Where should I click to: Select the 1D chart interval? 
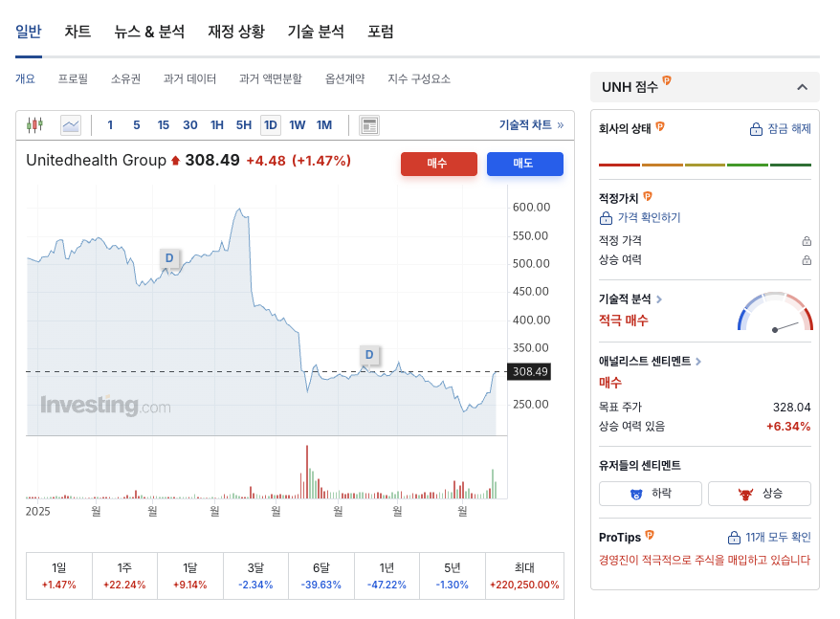click(271, 125)
